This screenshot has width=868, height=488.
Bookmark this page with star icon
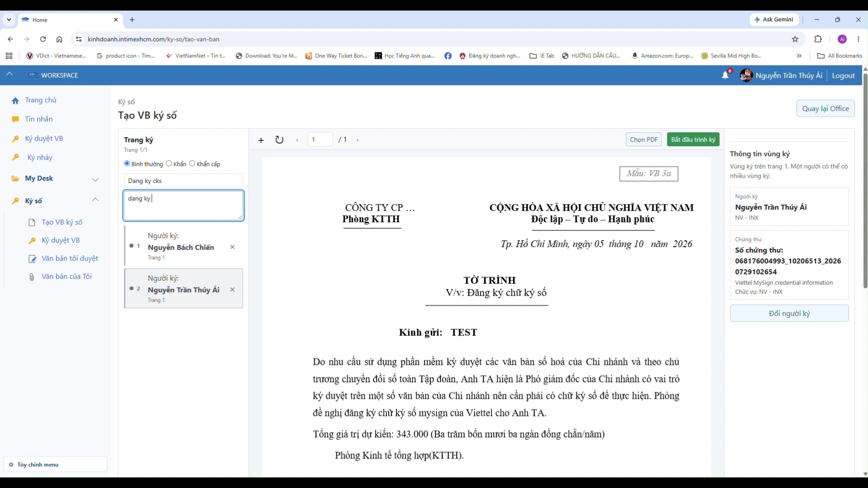(x=795, y=39)
